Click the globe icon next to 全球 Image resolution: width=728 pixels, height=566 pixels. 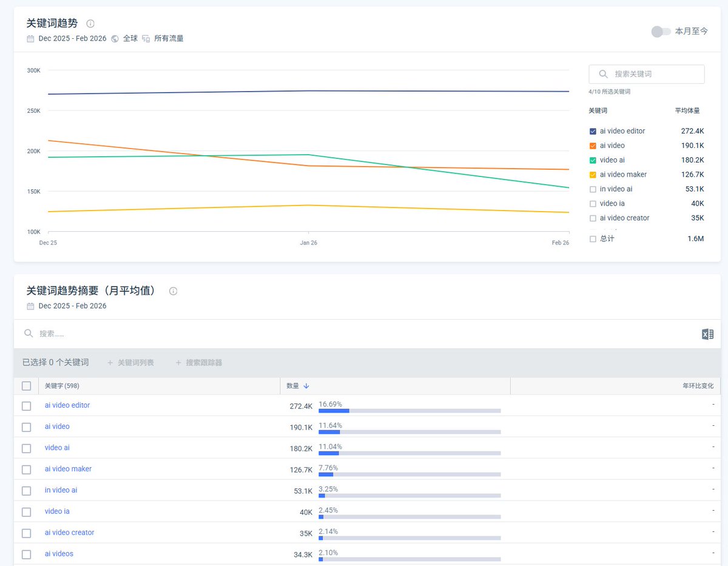[x=115, y=38]
